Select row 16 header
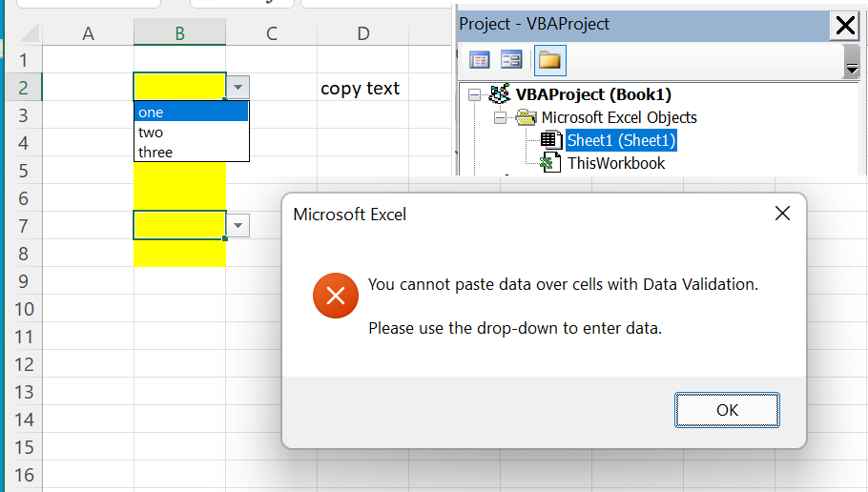868x492 pixels. 23,474
